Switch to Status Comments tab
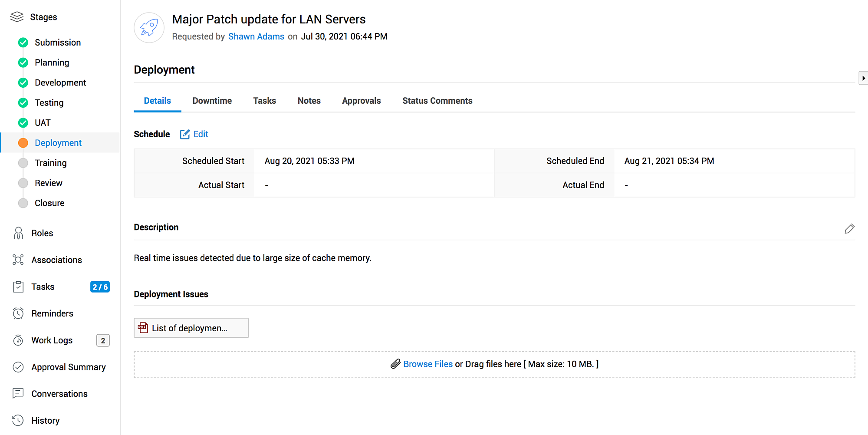This screenshot has height=435, width=868. [437, 101]
